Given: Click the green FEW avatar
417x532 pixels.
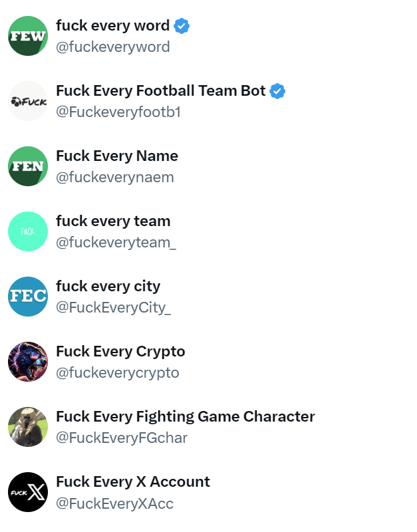Looking at the screenshot, I should pos(28,36).
